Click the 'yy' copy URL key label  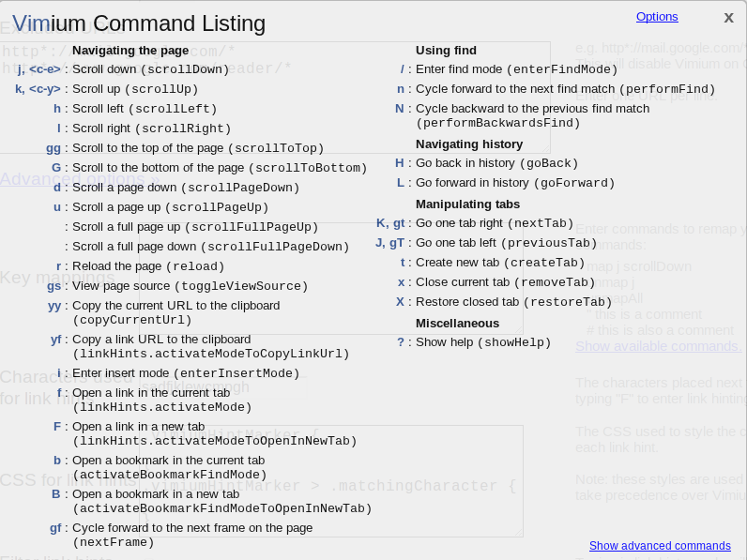coord(54,306)
